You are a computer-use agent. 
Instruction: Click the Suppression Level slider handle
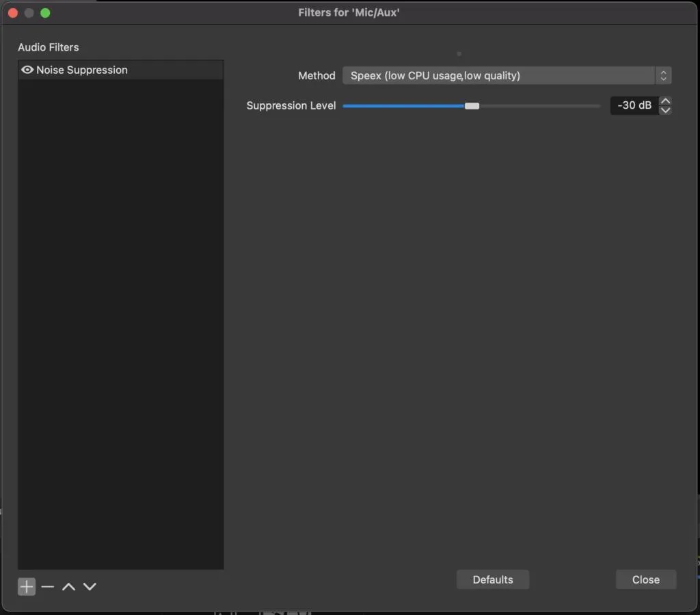472,106
